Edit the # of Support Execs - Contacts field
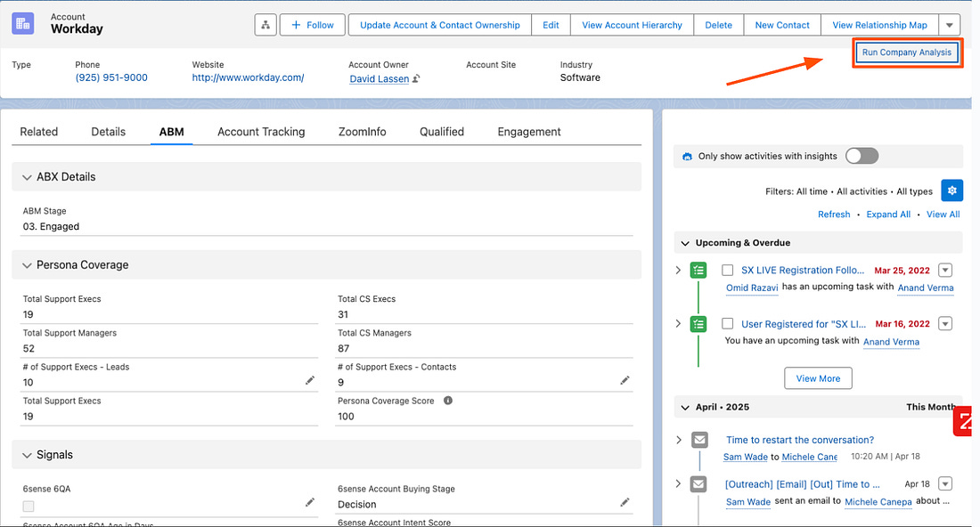This screenshot has height=527, width=980. coord(625,380)
